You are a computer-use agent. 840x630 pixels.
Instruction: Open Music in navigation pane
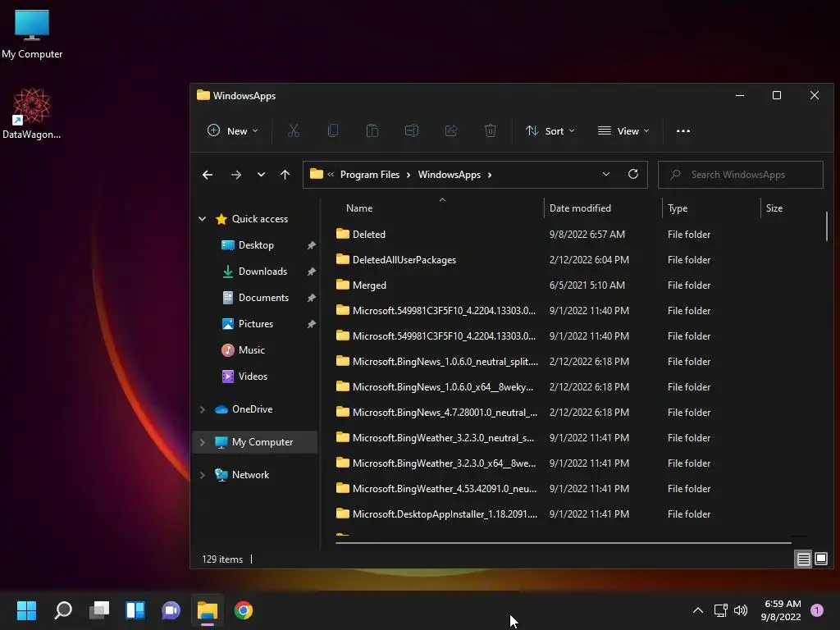(251, 349)
